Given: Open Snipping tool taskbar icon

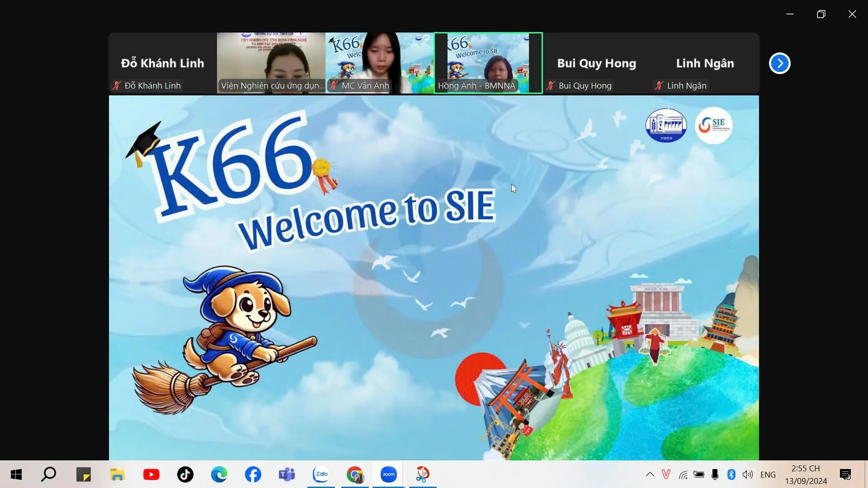Looking at the screenshot, I should (x=422, y=474).
